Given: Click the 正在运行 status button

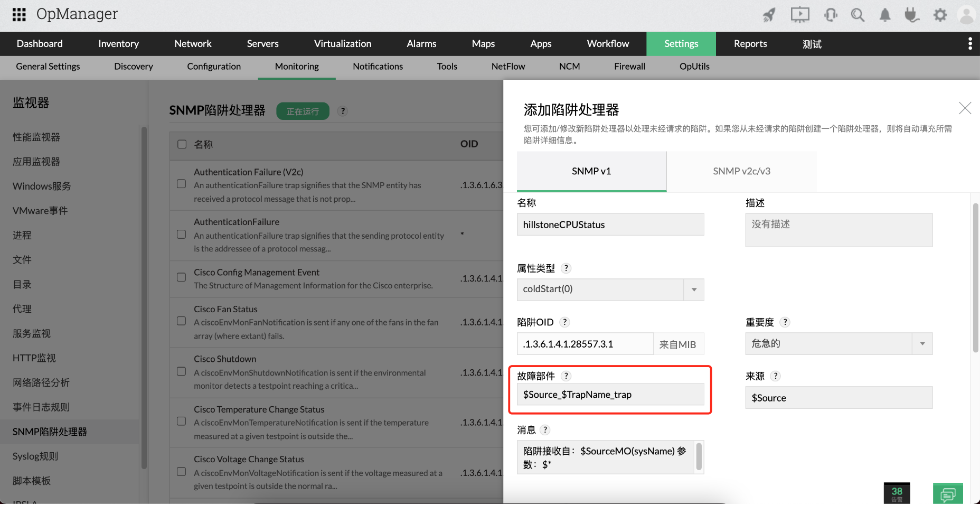Looking at the screenshot, I should pos(303,111).
